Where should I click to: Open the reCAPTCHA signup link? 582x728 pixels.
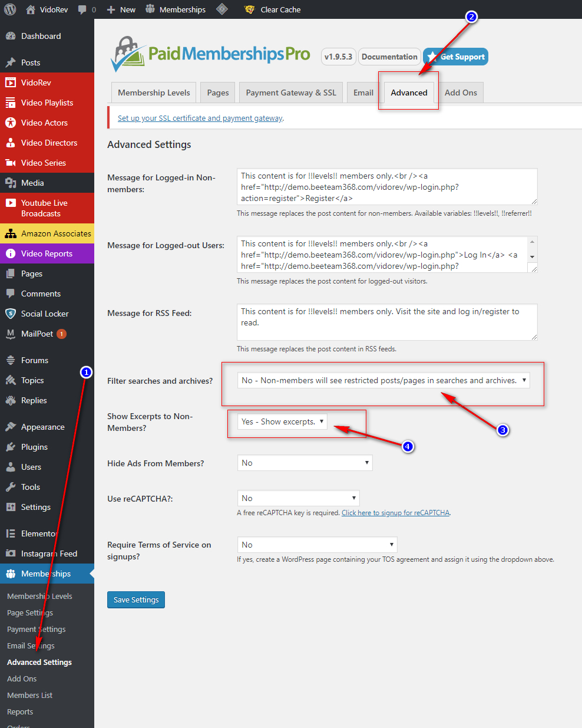pyautogui.click(x=395, y=513)
